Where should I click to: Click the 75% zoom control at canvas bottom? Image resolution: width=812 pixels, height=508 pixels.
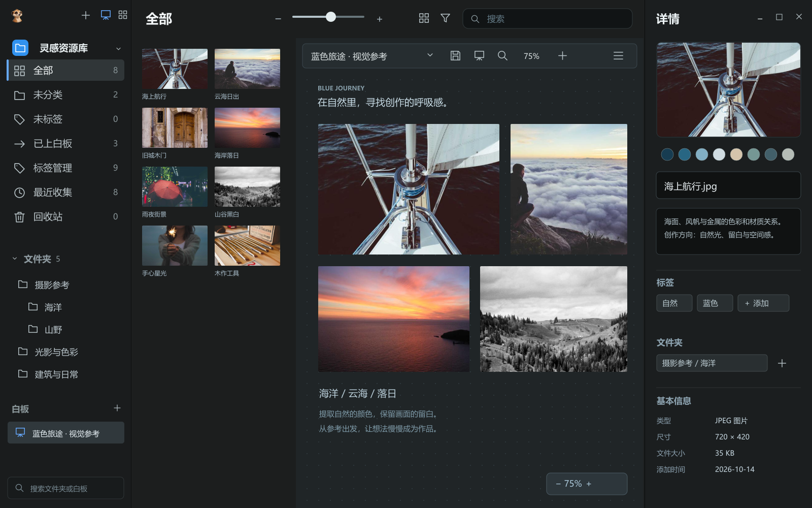point(587,484)
